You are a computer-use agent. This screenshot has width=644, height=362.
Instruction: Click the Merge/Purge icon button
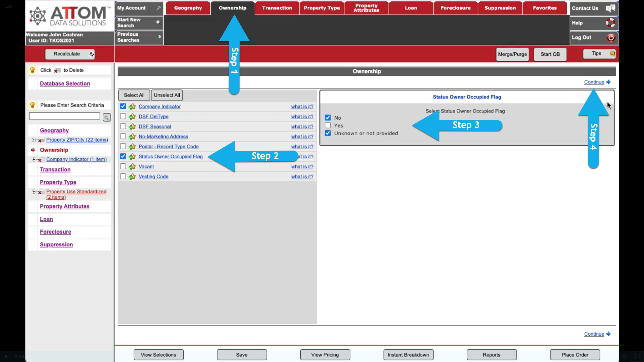pos(512,54)
